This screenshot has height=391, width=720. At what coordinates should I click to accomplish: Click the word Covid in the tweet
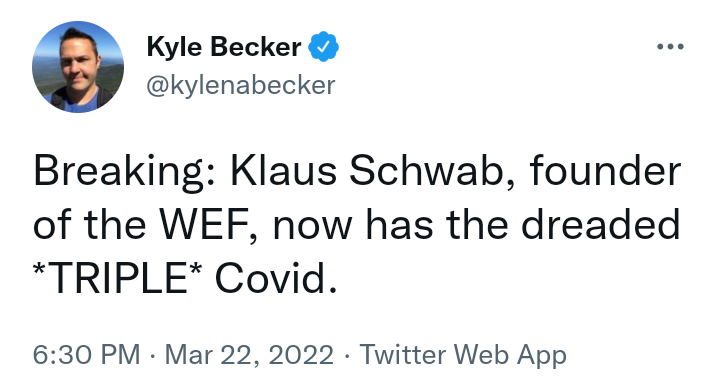pos(276,279)
